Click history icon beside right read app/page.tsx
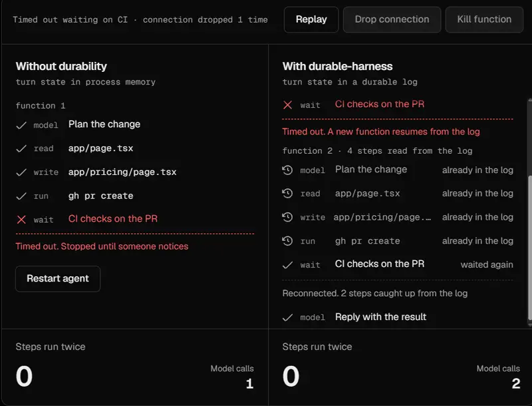Image resolution: width=532 pixels, height=406 pixels. tap(287, 194)
